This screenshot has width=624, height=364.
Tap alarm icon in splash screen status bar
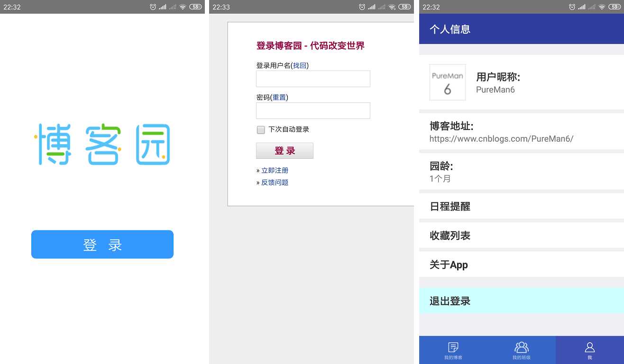click(x=153, y=7)
